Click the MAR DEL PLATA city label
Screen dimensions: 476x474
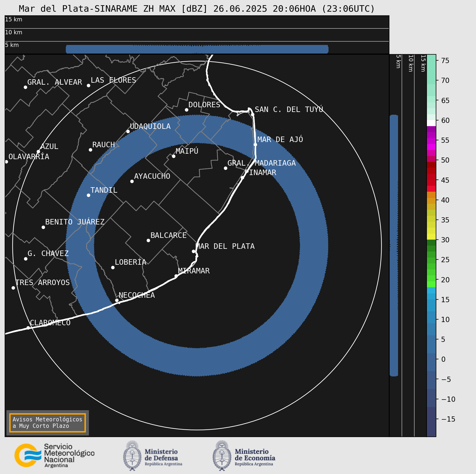(225, 246)
